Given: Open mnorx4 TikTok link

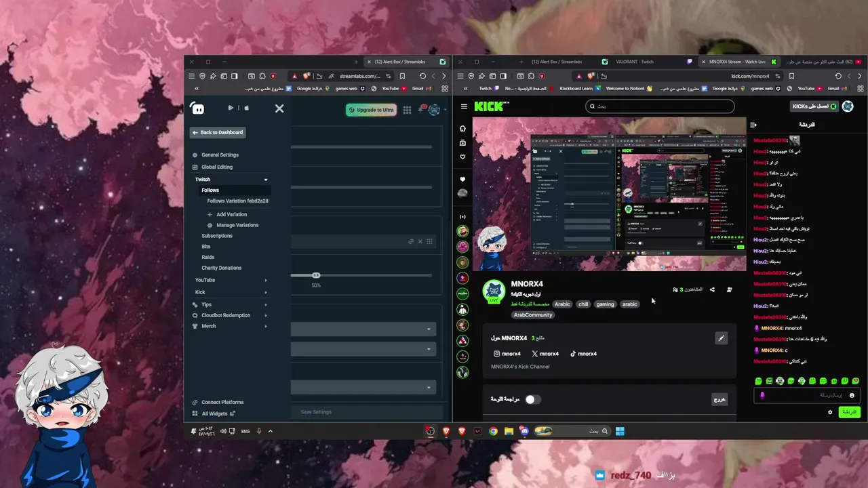Looking at the screenshot, I should 583,354.
